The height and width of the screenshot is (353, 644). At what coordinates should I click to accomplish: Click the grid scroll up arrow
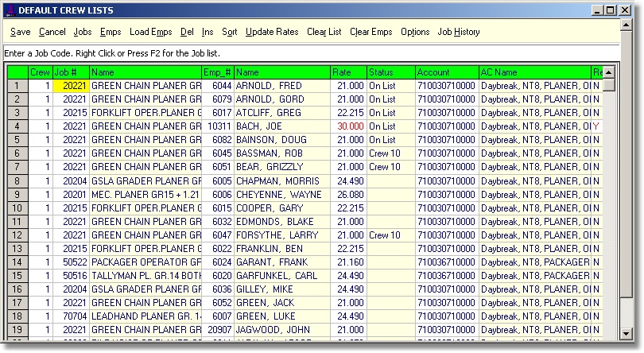tap(608, 73)
